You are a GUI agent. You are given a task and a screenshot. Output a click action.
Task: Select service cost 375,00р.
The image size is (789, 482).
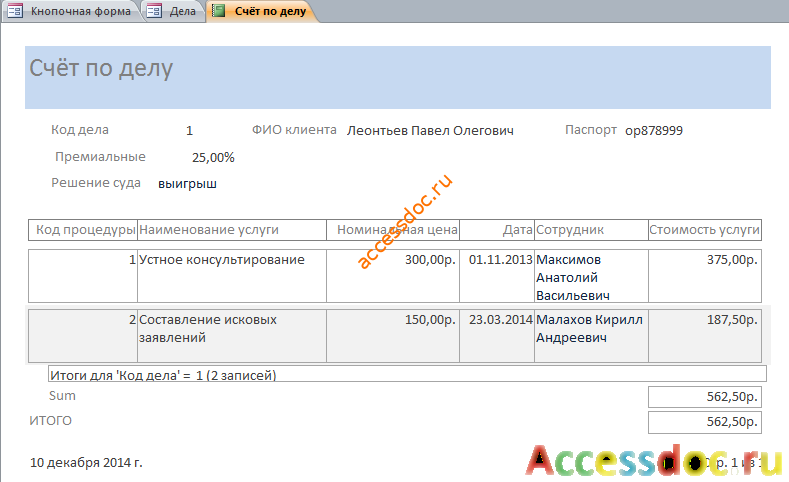[705, 276]
